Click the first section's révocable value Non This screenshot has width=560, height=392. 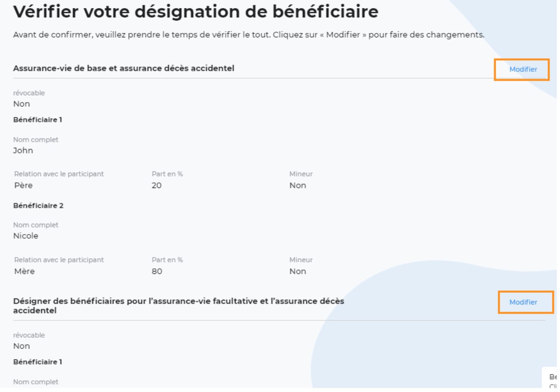coord(22,104)
